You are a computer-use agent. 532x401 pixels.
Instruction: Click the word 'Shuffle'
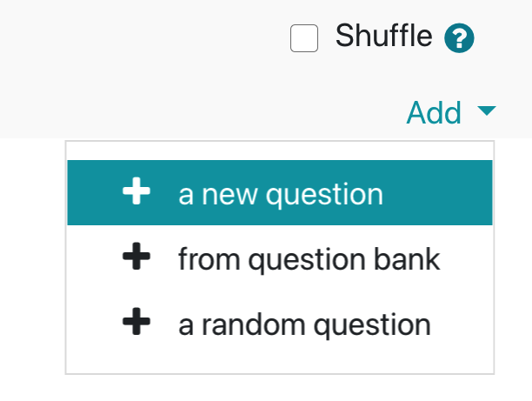click(x=383, y=36)
